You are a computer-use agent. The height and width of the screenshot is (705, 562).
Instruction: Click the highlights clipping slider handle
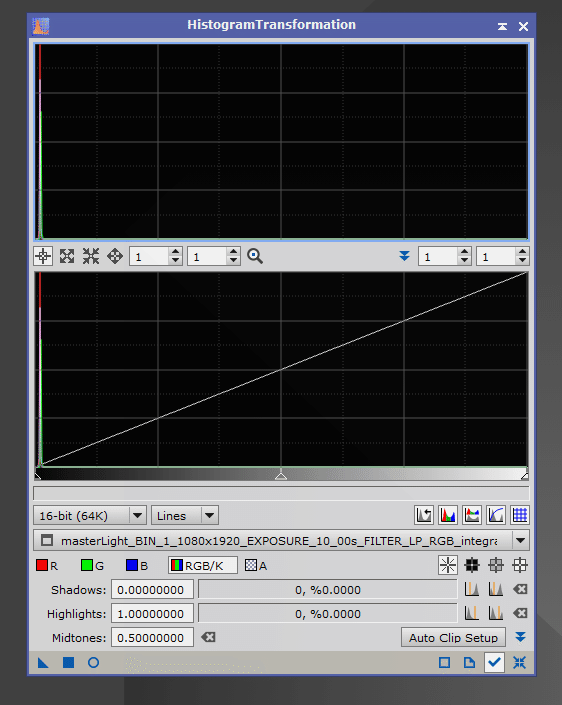(525, 476)
